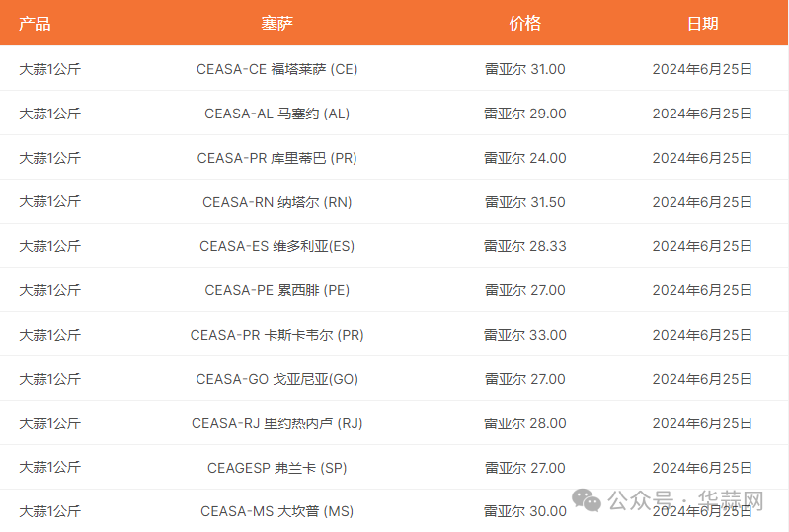Click the 塞萨 column header
789x532 pixels.
pyautogui.click(x=277, y=24)
